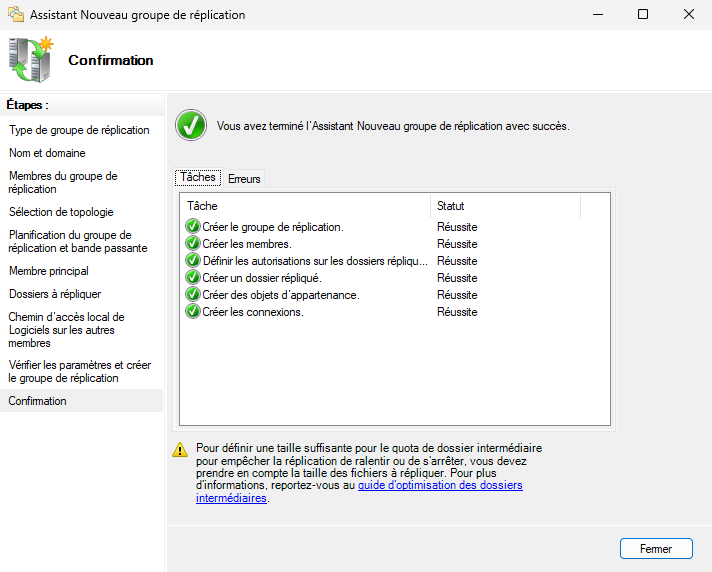This screenshot has height=572, width=712.
Task: Click the green checkmark next to Créer le groupe de réplication
Action: click(193, 227)
